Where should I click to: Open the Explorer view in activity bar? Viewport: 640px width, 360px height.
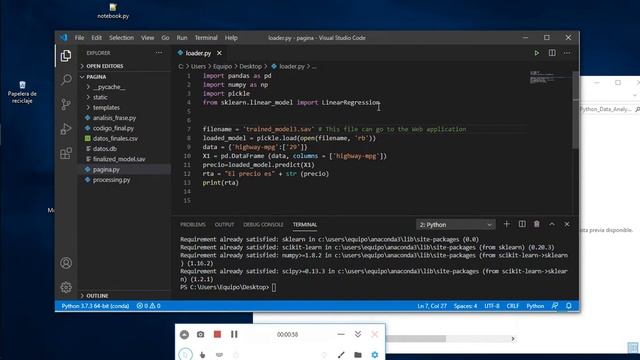coord(66,56)
